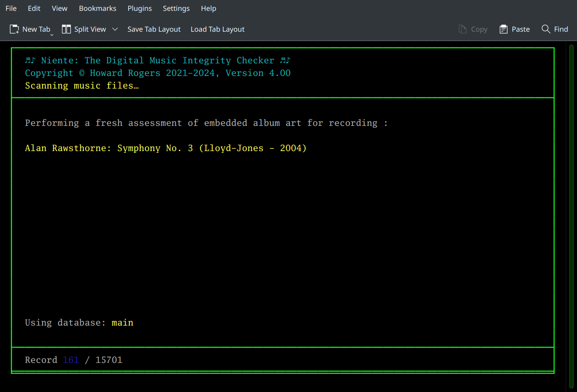Click the terminal scrollbar on the right
Image resolution: width=577 pixels, height=392 pixels.
(572, 195)
